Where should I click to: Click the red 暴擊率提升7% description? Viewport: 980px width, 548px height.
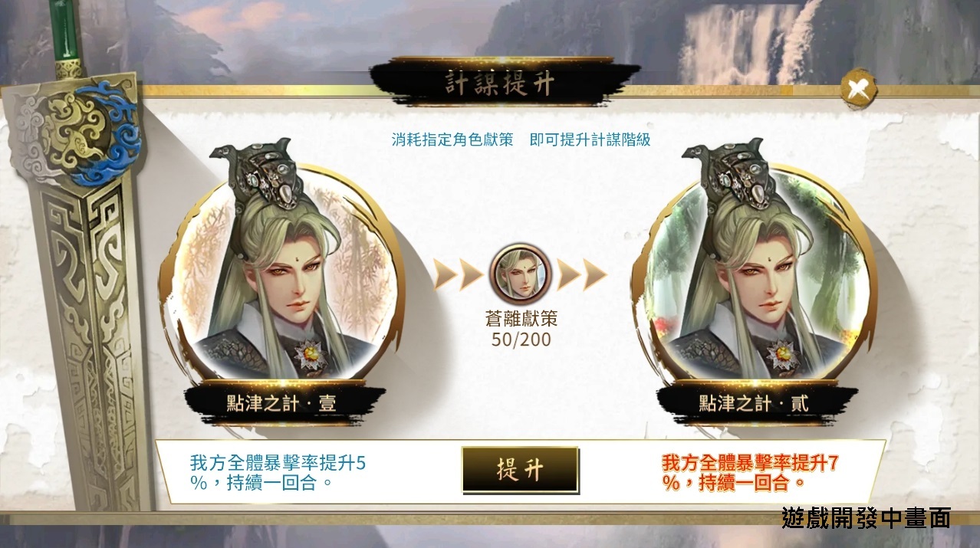pyautogui.click(x=750, y=473)
